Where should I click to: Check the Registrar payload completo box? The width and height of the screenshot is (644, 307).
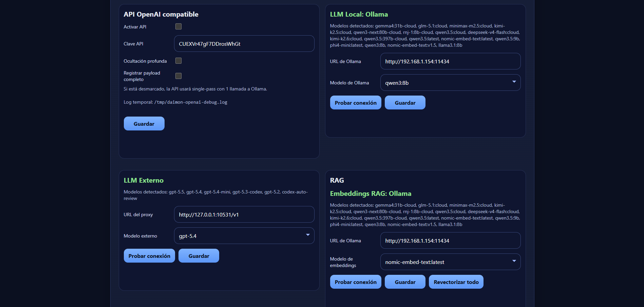coord(178,76)
